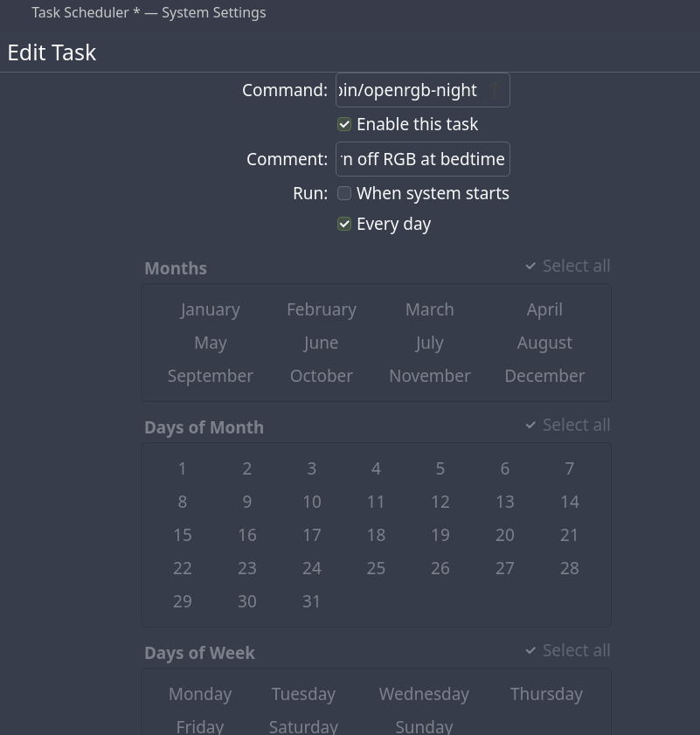Choose Thursday in Days of Week
700x735 pixels.
point(546,694)
